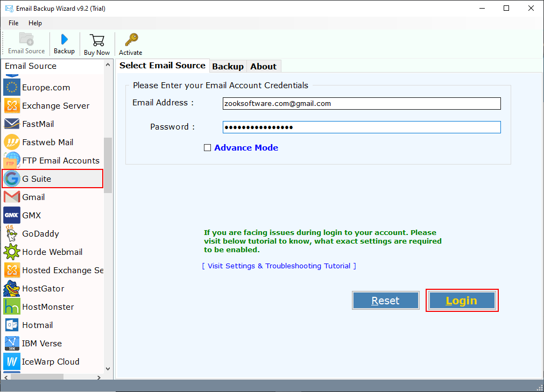Screen dimensions: 544x392
Task: Choose the Hosted Exchange Server icon
Action: tap(12, 270)
